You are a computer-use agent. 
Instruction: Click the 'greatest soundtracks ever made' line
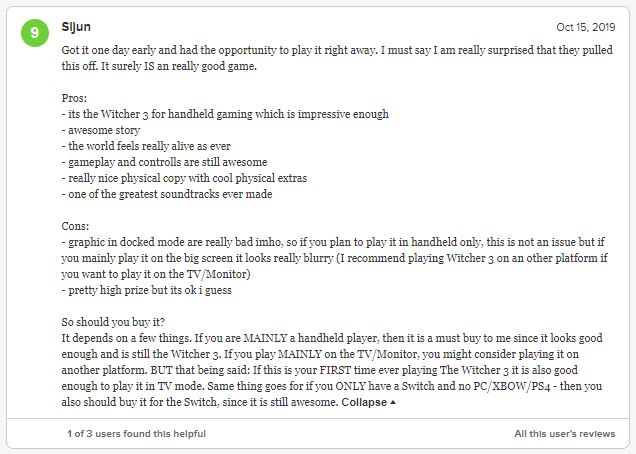[x=166, y=194]
